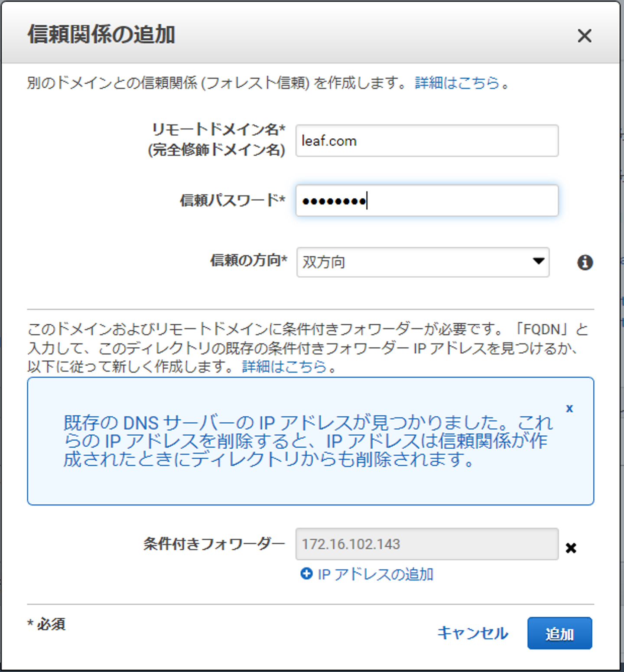The image size is (624, 672).
Task: Click the リモートドメイン名 field containing leaf.com
Action: [x=427, y=141]
